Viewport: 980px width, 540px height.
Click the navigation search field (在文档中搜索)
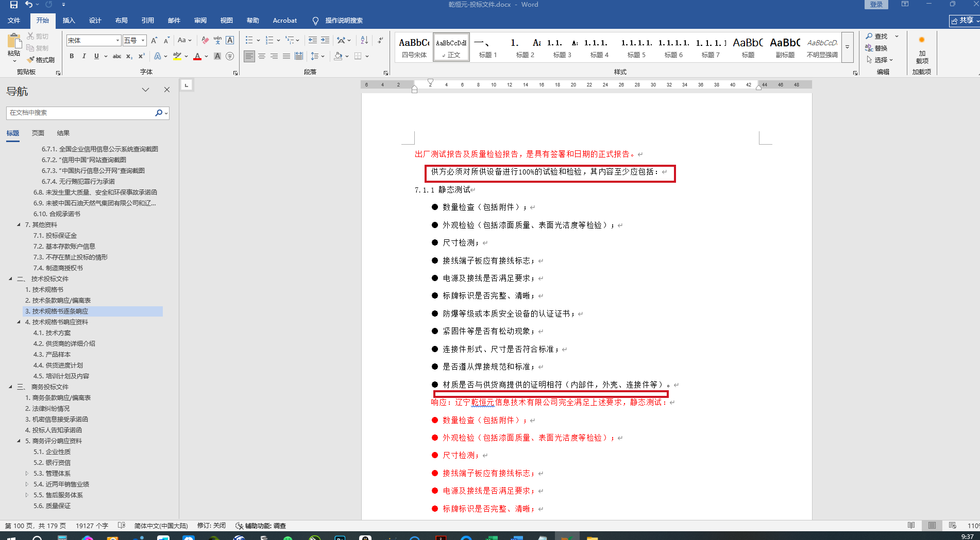point(80,113)
